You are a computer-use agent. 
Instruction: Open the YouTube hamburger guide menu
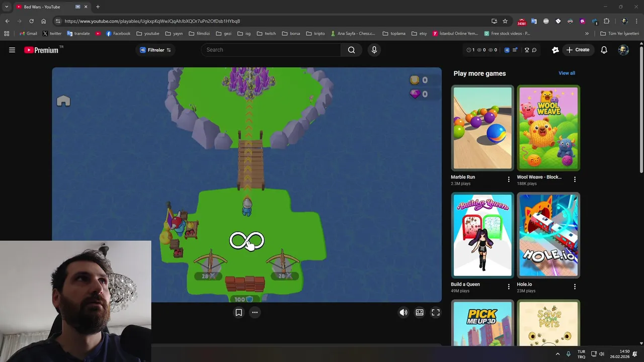tap(12, 50)
